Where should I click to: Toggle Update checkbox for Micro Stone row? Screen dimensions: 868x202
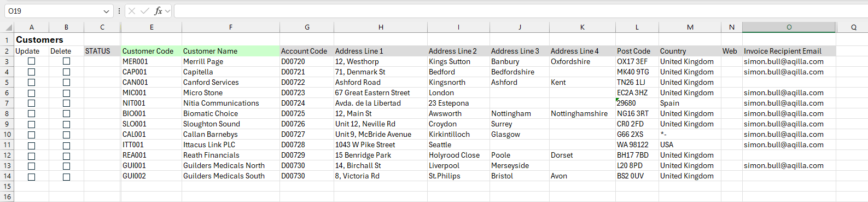[32, 93]
